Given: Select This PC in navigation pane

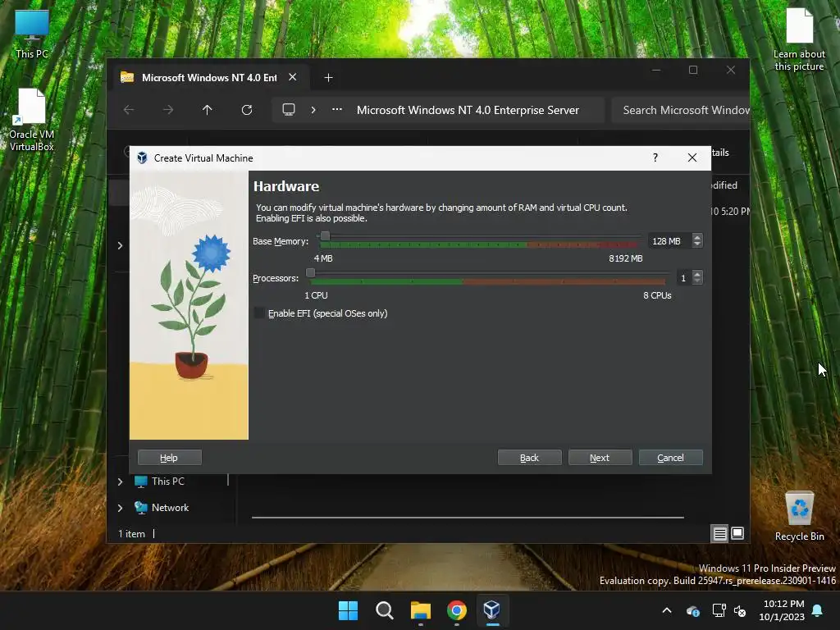Looking at the screenshot, I should (167, 481).
